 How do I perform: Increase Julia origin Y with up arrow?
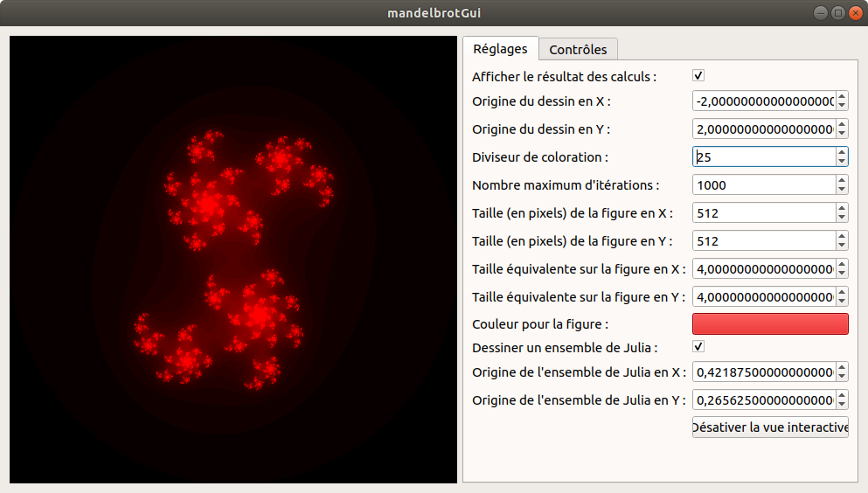(842, 395)
